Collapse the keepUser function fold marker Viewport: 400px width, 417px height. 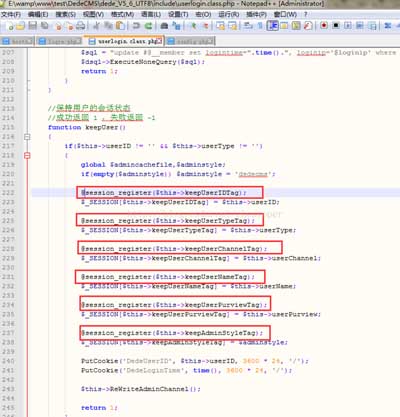(27, 137)
